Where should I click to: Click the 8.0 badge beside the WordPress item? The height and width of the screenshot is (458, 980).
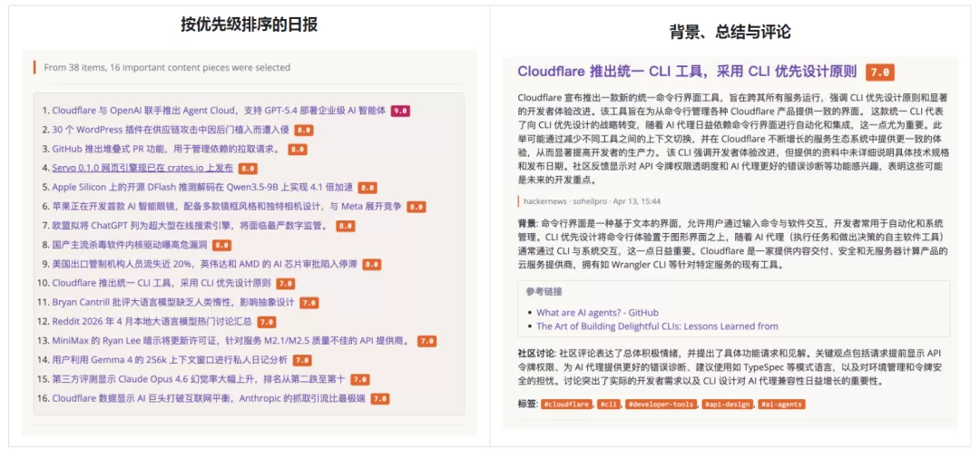pos(304,131)
